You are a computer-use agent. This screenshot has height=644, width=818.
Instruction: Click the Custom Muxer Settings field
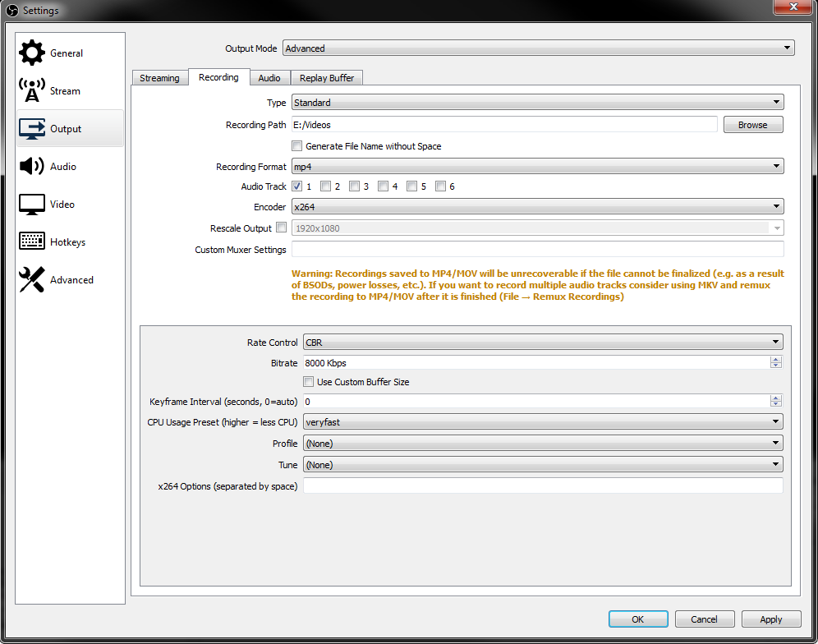tap(537, 250)
